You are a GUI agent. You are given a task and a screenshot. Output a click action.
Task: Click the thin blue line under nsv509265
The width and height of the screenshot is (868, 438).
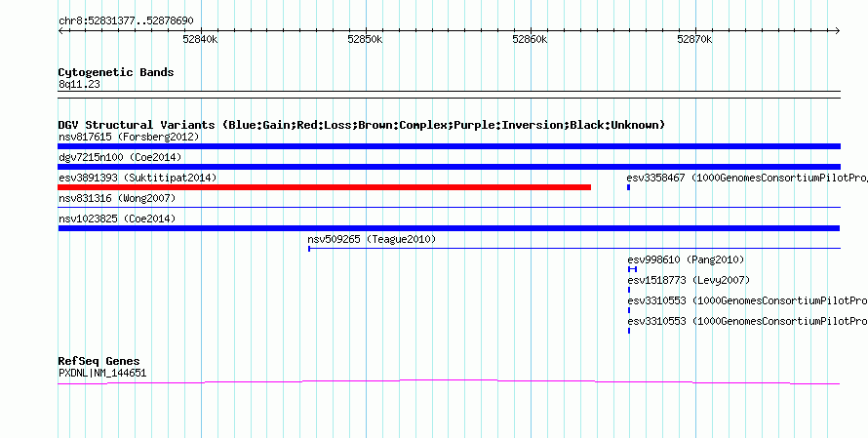coord(574,249)
